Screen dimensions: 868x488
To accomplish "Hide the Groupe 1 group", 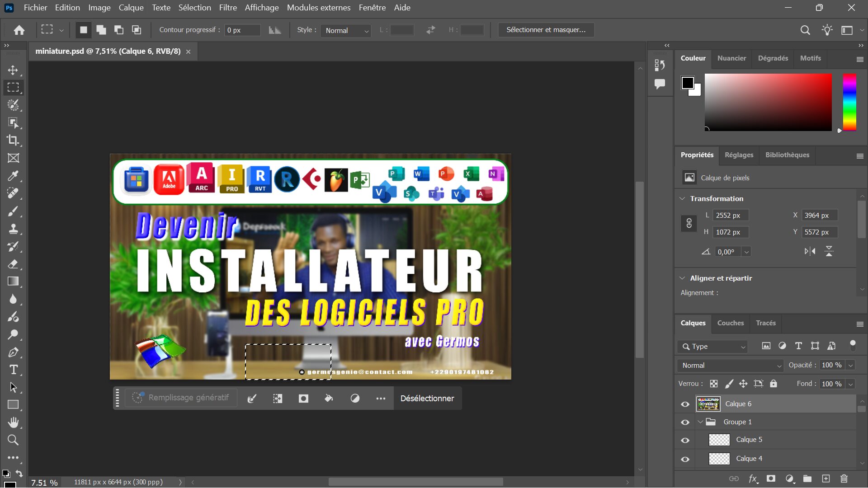I will [685, 422].
